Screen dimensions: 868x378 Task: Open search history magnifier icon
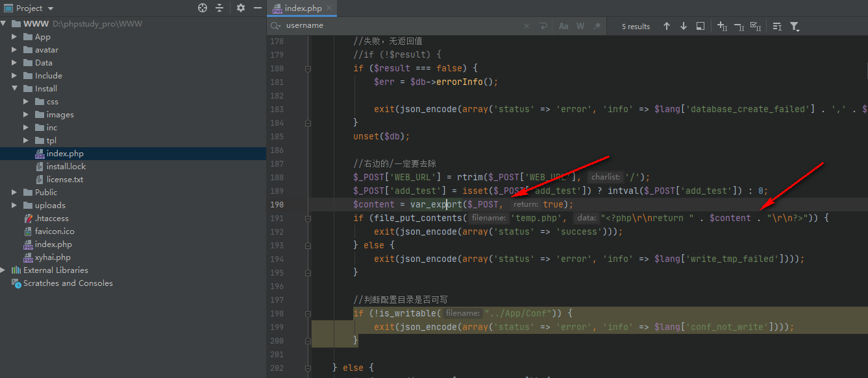276,26
